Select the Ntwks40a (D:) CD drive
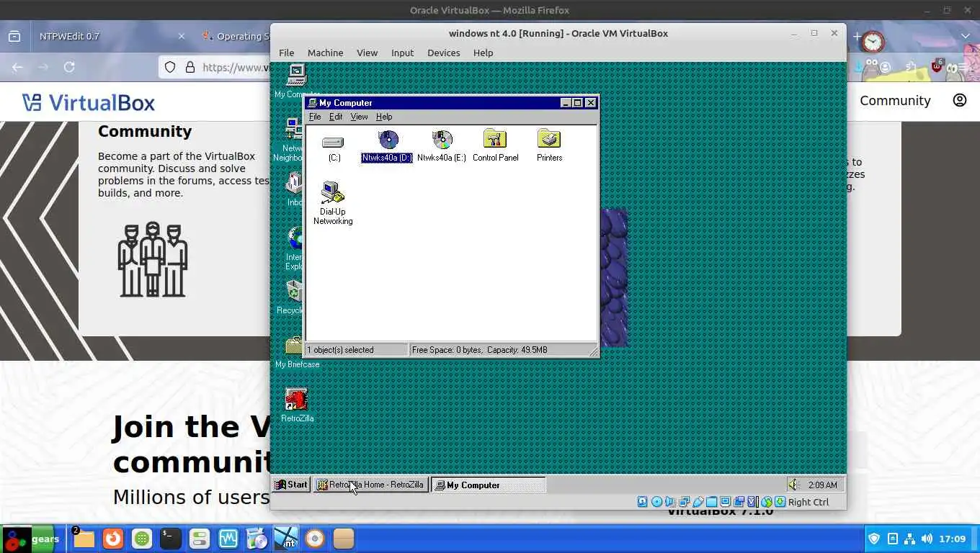This screenshot has height=553, width=980. tap(387, 146)
